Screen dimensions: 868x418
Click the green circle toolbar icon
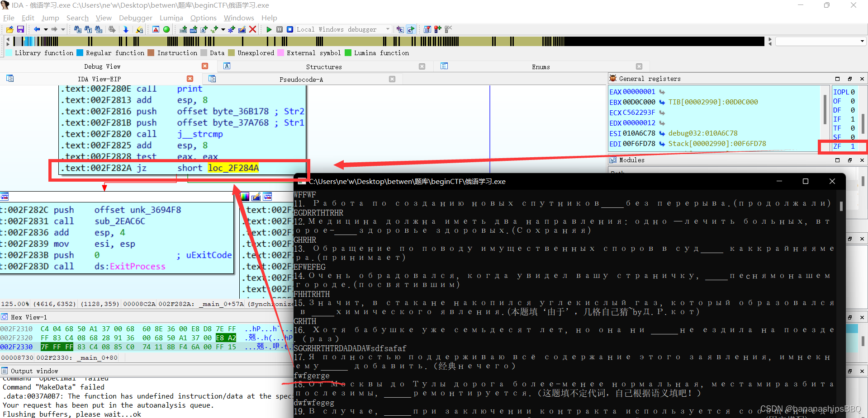[x=166, y=29]
